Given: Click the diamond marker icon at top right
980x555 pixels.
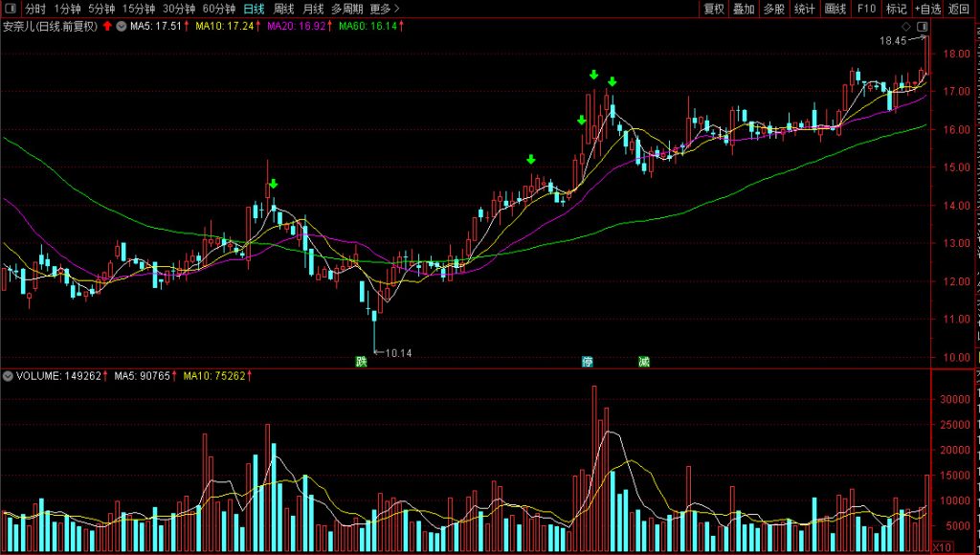Looking at the screenshot, I should [906, 26].
